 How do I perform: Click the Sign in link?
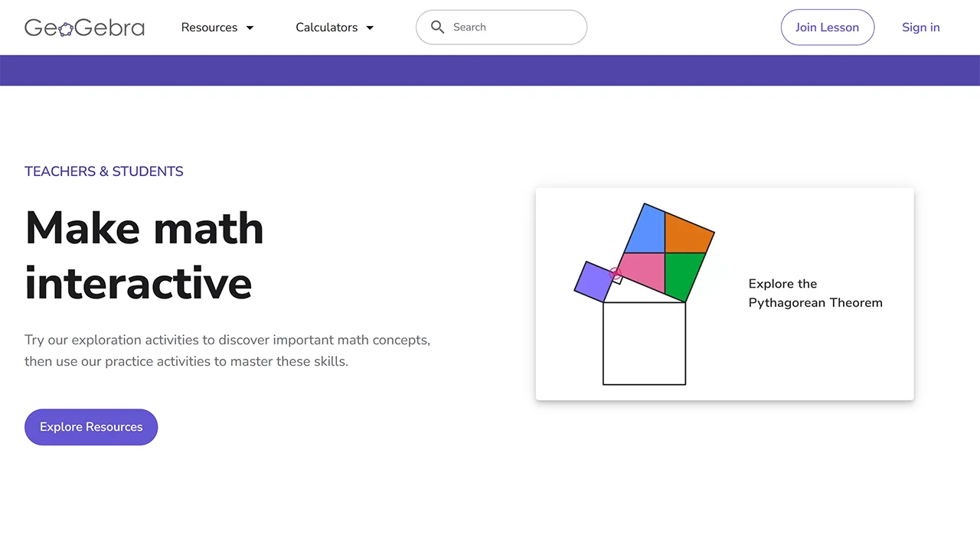coord(920,28)
